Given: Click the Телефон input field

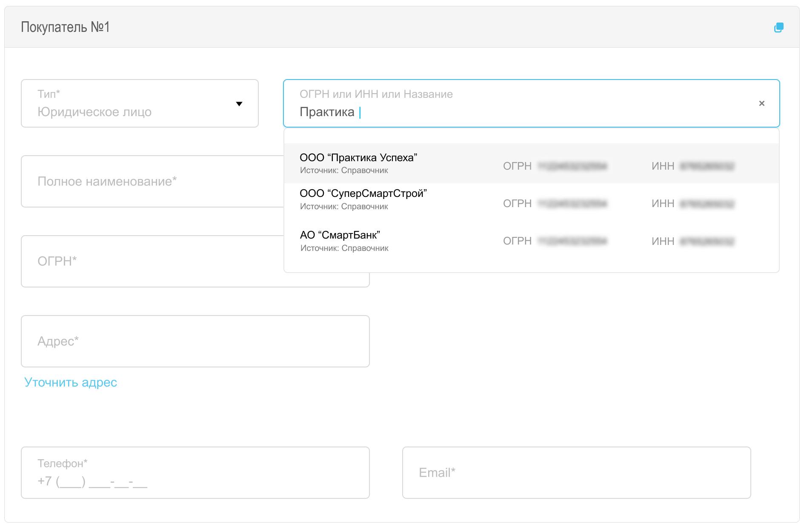Looking at the screenshot, I should pyautogui.click(x=195, y=473).
